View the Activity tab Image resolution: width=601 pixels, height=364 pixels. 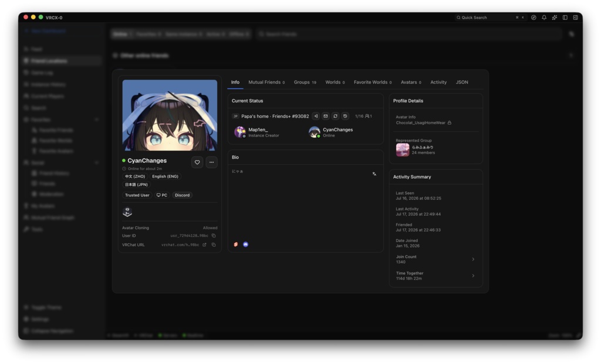click(438, 82)
